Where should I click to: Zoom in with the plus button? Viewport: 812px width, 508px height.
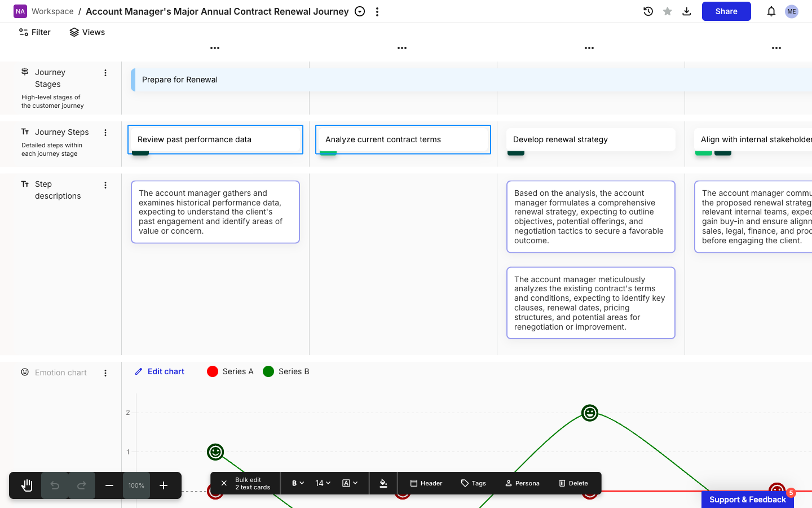(x=164, y=485)
